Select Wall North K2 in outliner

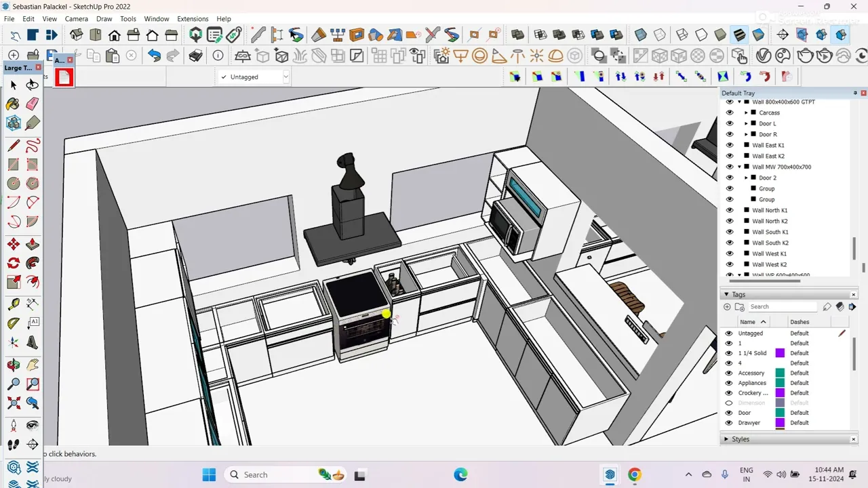point(770,221)
